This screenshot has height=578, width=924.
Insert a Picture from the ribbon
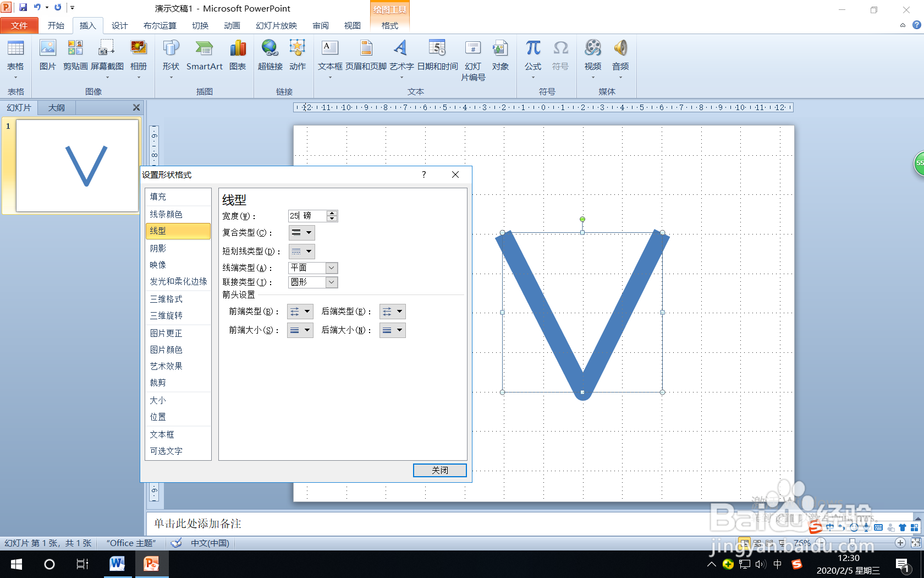coord(48,57)
